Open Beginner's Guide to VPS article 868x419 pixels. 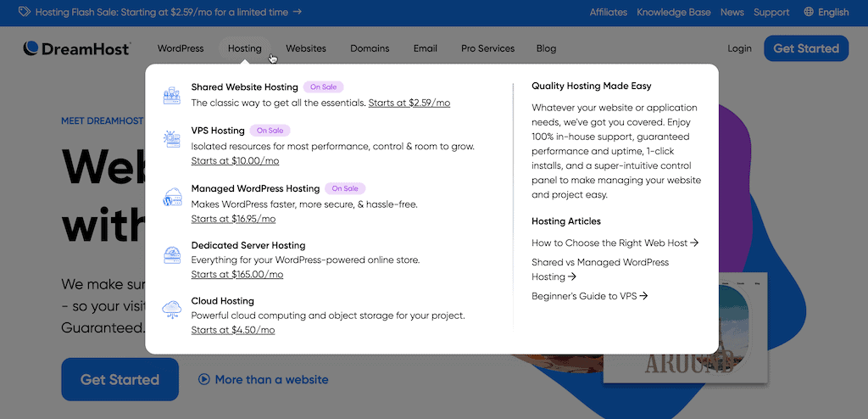point(590,296)
